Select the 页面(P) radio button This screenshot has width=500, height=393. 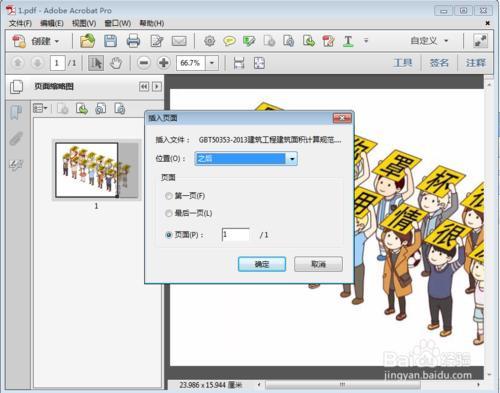tap(169, 235)
